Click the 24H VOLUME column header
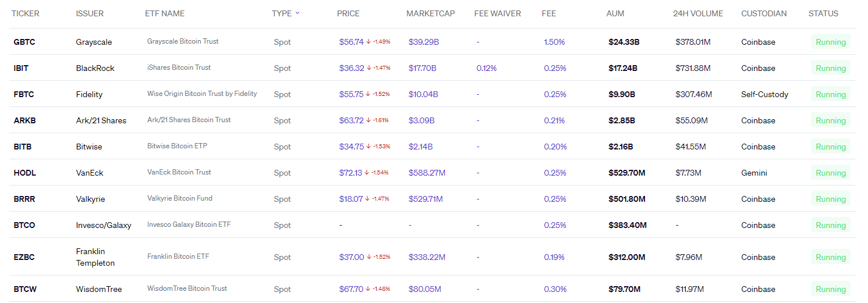 [697, 13]
